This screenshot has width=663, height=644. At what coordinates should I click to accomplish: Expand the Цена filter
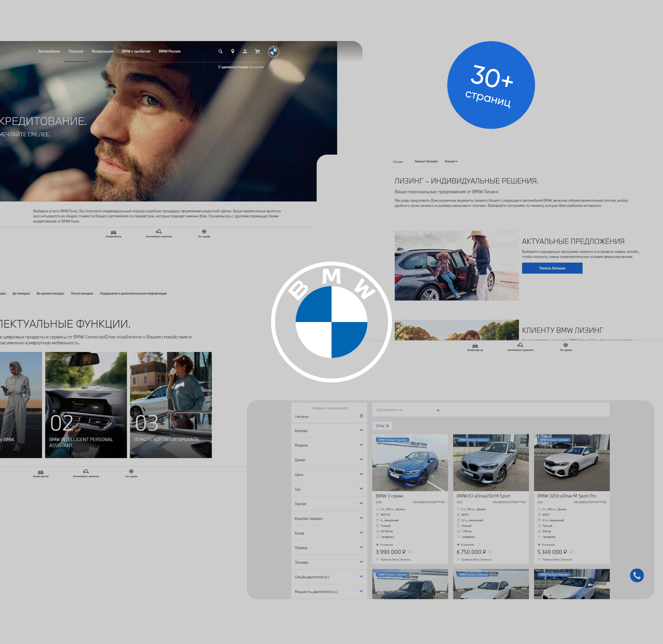329,474
